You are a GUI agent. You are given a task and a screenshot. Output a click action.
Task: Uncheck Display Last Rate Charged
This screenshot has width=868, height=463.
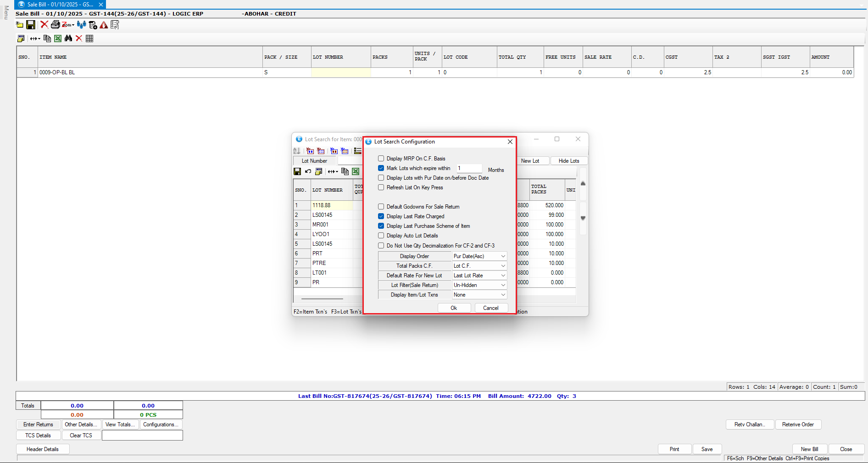381,216
